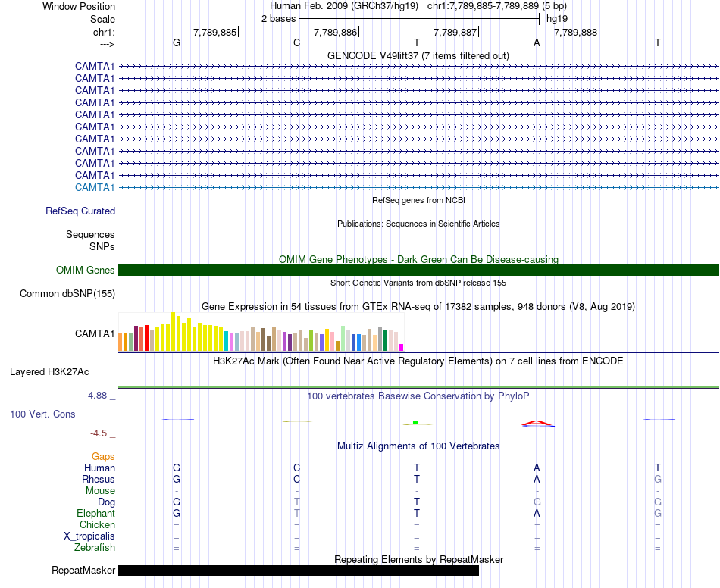The image size is (720, 588).
Task: Click the CAMTA1 label beside the GTEx bar chart
Action: 95,333
